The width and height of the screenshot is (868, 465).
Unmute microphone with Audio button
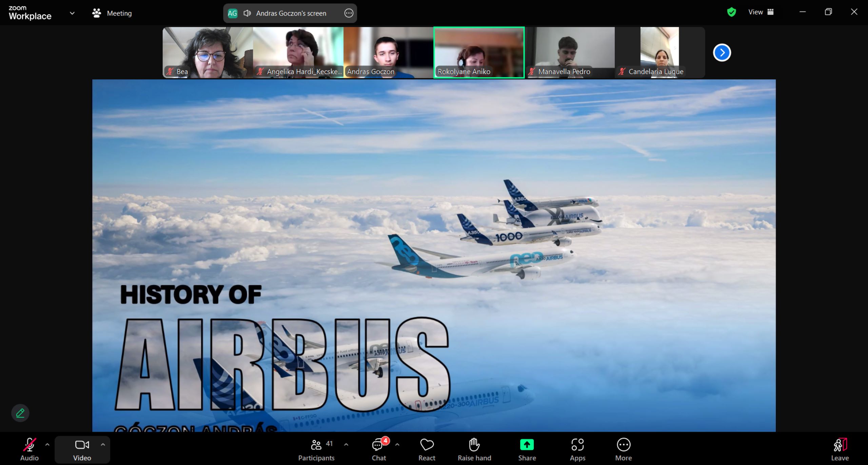(x=29, y=449)
